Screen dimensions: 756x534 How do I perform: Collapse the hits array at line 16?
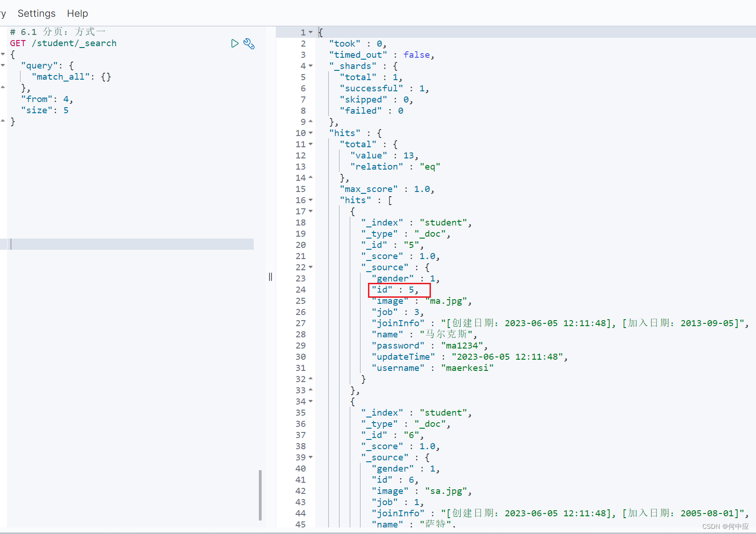(311, 200)
